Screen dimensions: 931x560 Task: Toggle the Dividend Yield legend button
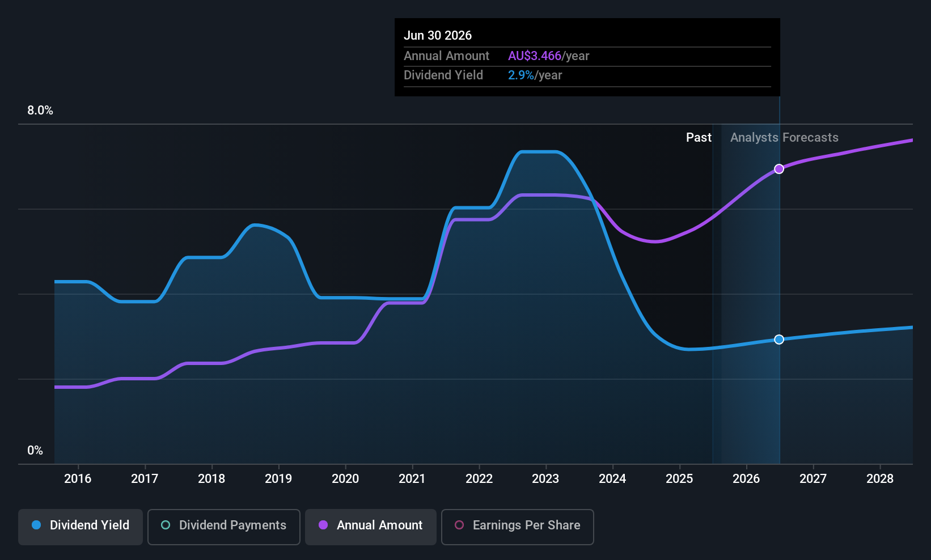81,527
